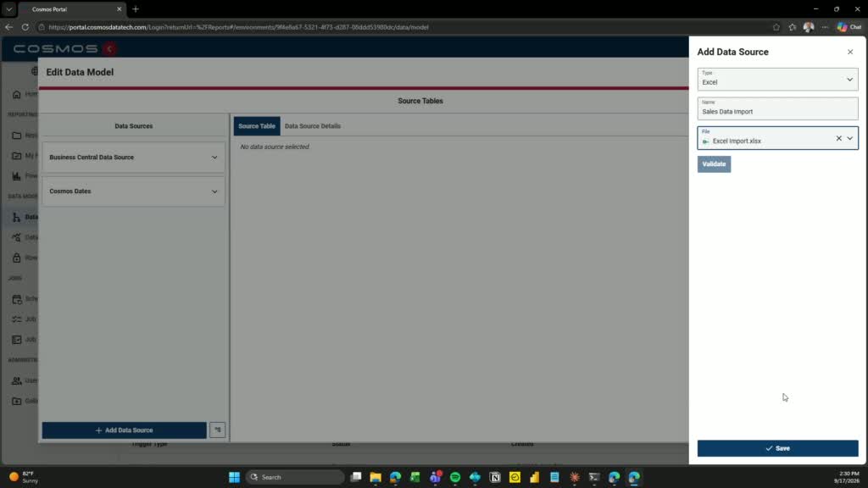The width and height of the screenshot is (868, 488).
Task: Collapse the Cosmos sidebar with red arrow
Action: [x=109, y=48]
